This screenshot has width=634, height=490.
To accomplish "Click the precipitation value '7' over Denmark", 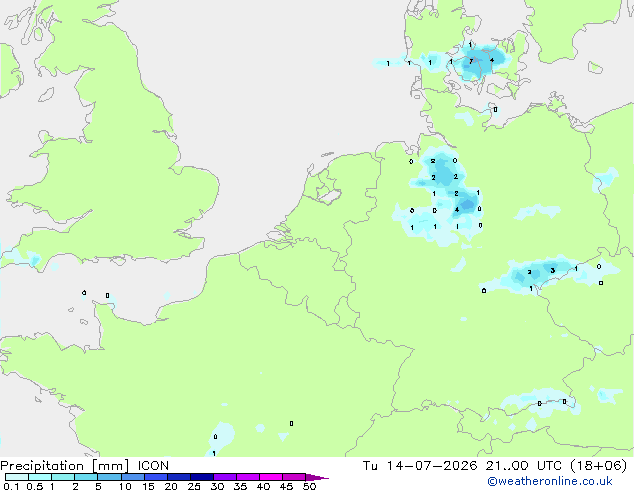I will [471, 61].
